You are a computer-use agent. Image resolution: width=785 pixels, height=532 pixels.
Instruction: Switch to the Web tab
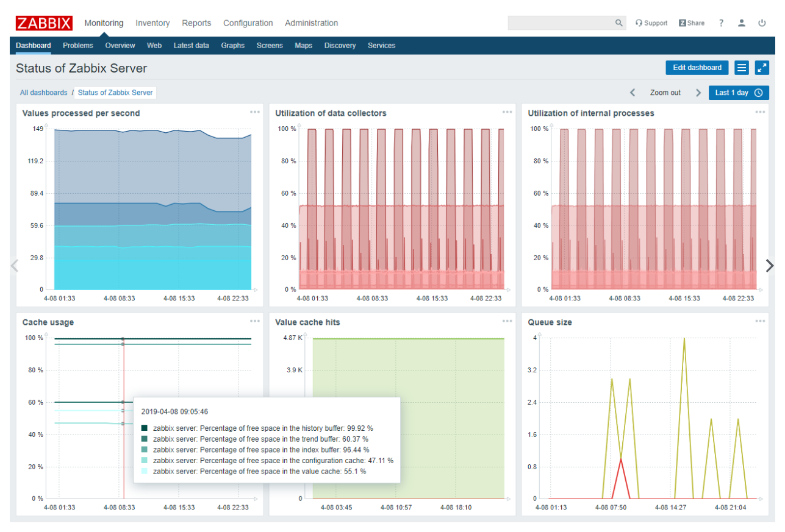154,46
